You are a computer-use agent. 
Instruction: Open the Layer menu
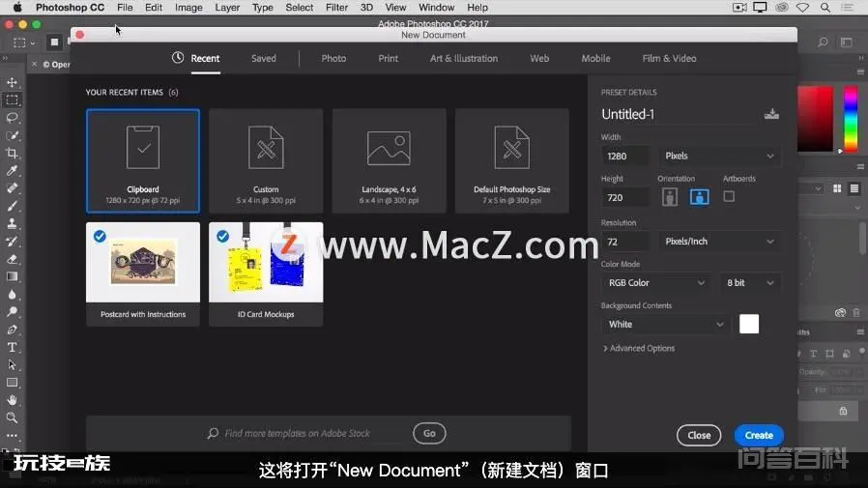point(227,8)
